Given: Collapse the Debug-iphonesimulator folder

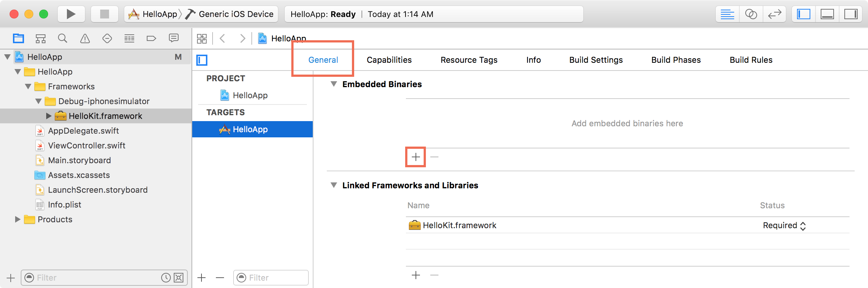Looking at the screenshot, I should point(38,101).
